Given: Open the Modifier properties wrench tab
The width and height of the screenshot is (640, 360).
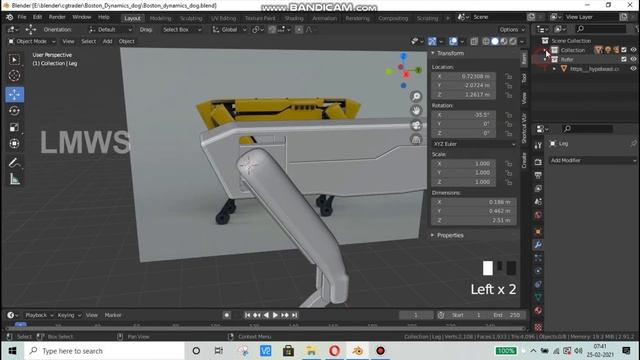Looking at the screenshot, I should pos(538,245).
